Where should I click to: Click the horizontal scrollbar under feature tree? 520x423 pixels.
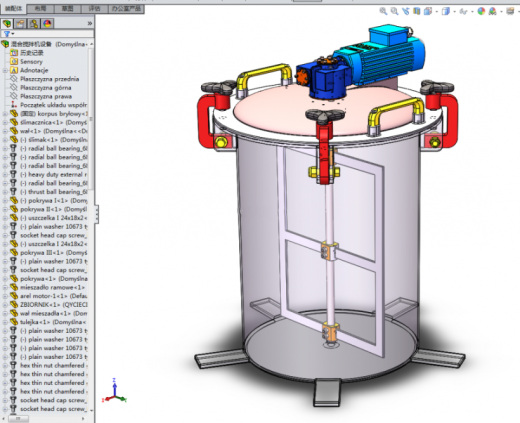46,418
